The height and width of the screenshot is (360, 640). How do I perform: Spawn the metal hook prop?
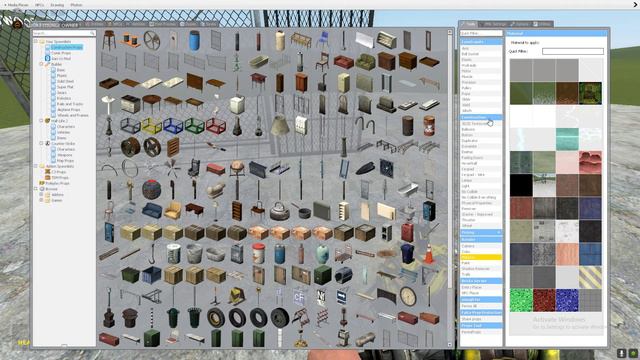coord(152,253)
